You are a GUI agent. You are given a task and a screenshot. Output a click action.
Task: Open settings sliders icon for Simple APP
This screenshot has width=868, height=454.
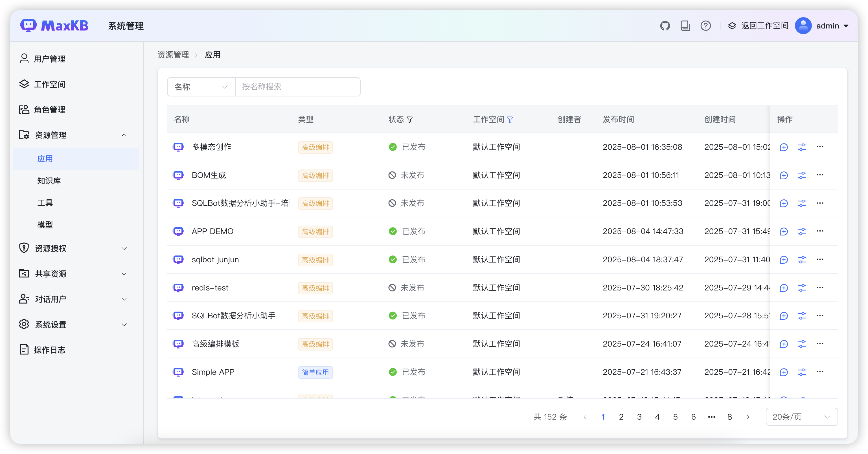tap(802, 372)
